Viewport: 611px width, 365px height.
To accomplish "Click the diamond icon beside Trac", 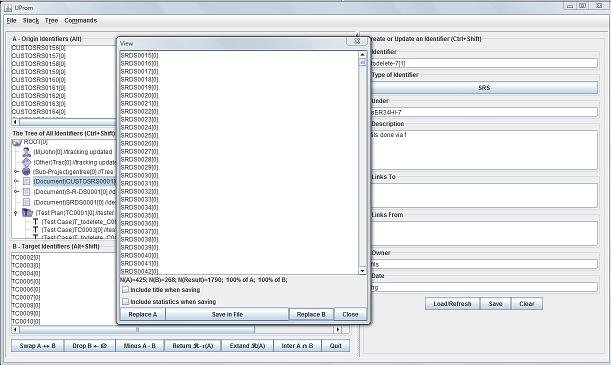I will click(26, 162).
